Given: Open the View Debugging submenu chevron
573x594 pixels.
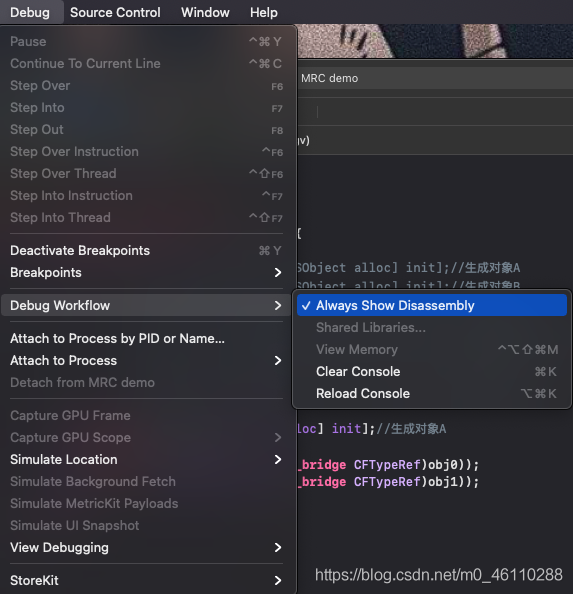Looking at the screenshot, I should pyautogui.click(x=278, y=548).
